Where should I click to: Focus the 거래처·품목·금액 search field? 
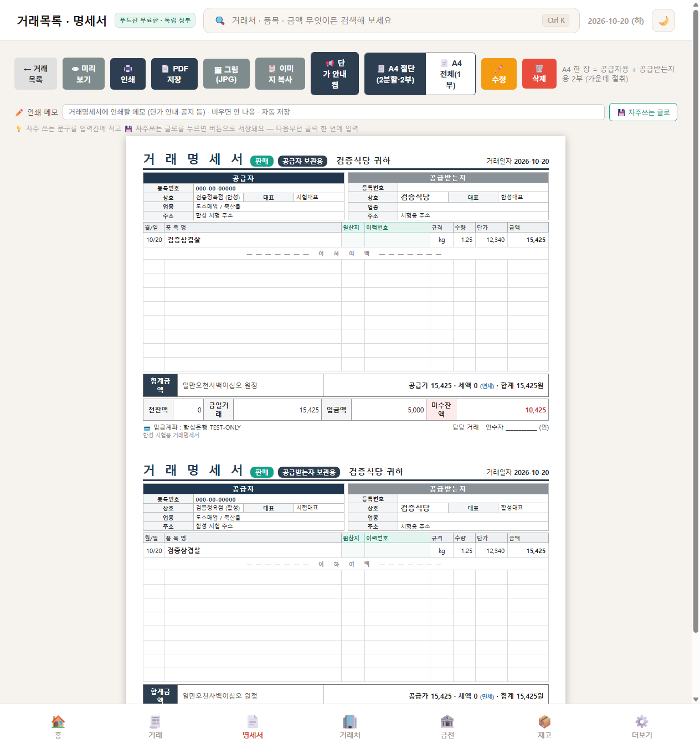391,20
